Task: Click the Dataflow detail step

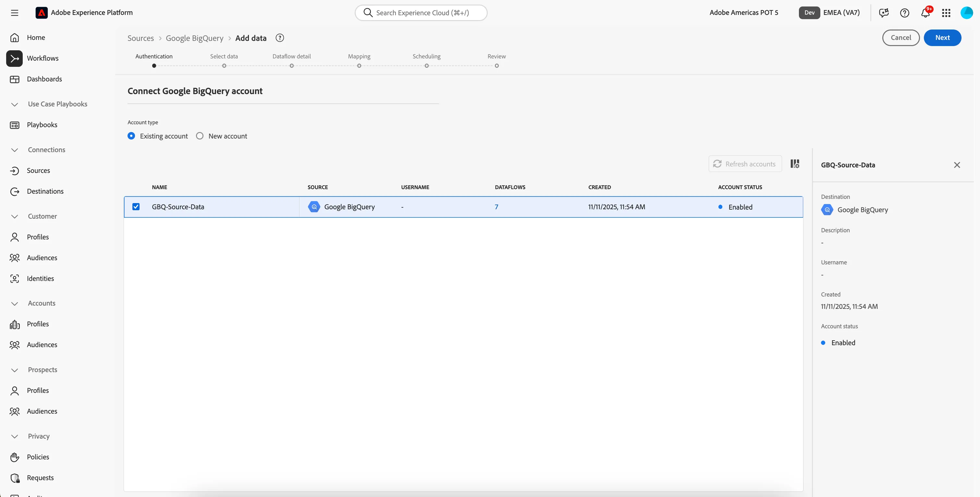Action: pos(291,60)
